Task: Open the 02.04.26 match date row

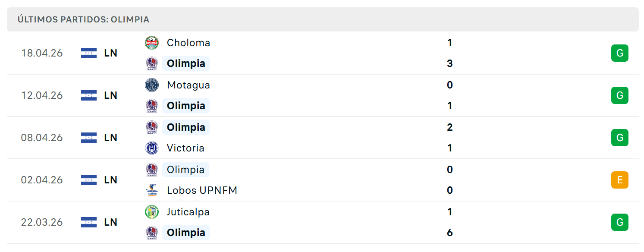Action: point(323,180)
